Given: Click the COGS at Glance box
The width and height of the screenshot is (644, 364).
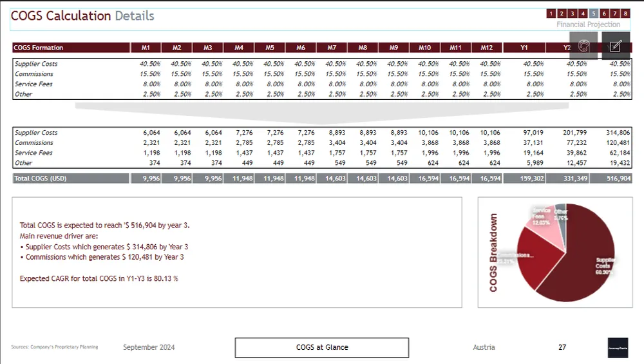Looking at the screenshot, I should tap(322, 347).
